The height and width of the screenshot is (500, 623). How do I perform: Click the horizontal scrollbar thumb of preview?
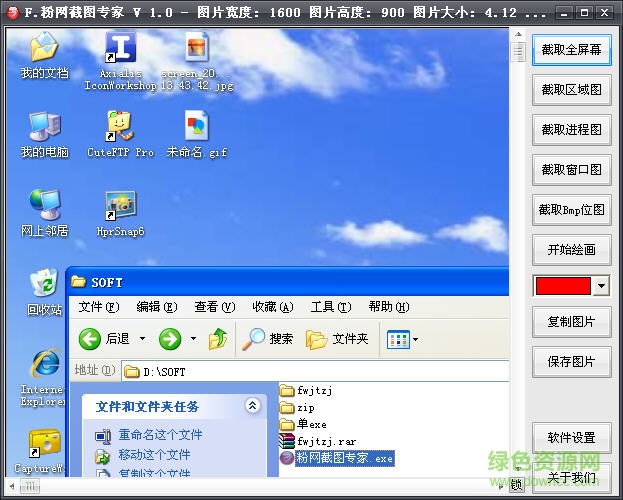click(31, 486)
